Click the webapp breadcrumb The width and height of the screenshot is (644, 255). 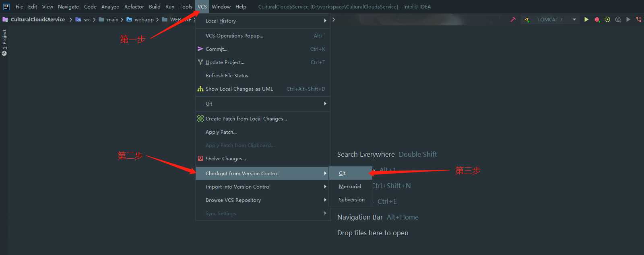[144, 19]
